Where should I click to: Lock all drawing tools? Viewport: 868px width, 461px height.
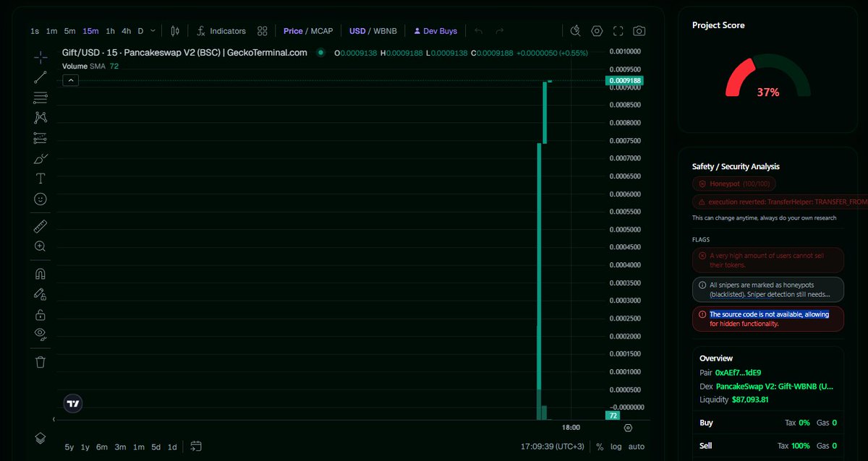click(x=41, y=314)
